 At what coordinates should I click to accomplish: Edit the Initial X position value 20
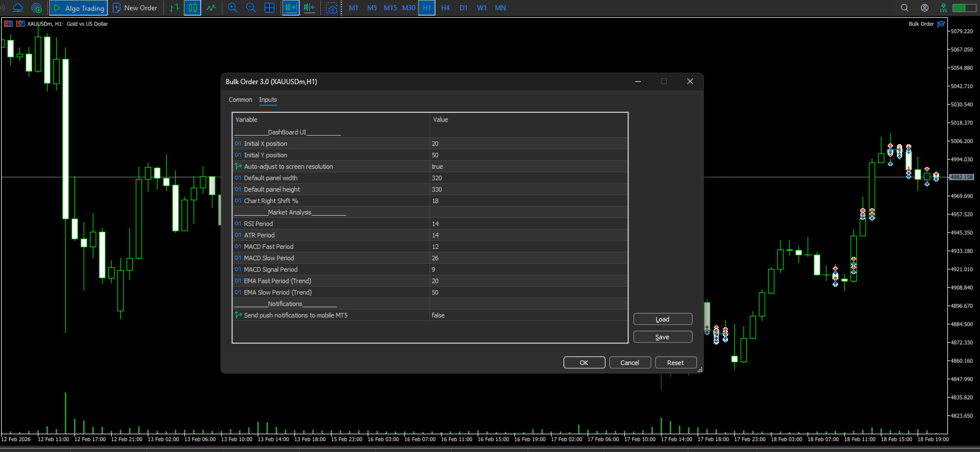click(x=529, y=144)
